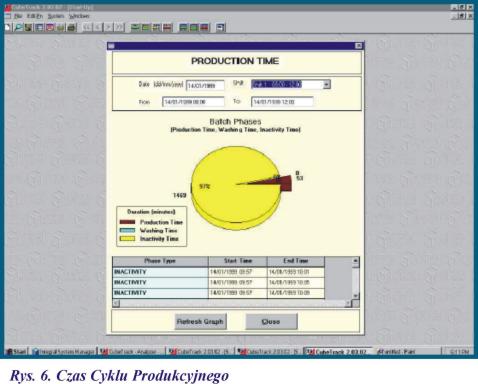Open the Window menu
This screenshot has height=384, width=478.
pos(79,16)
